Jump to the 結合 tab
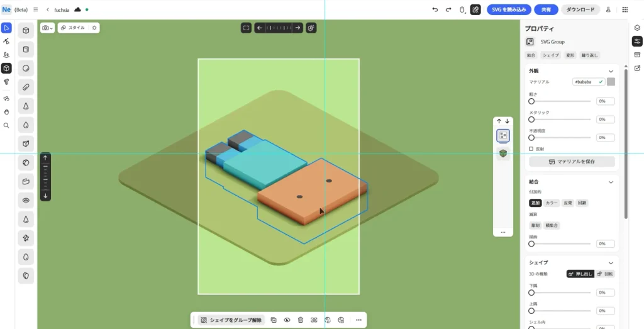The height and width of the screenshot is (329, 644). pyautogui.click(x=531, y=55)
